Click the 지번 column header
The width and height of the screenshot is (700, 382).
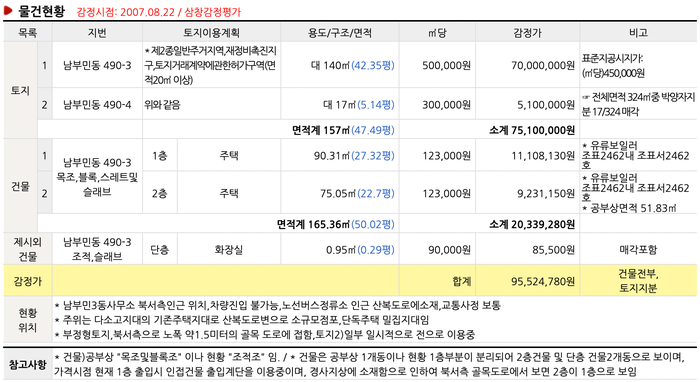pos(97,33)
